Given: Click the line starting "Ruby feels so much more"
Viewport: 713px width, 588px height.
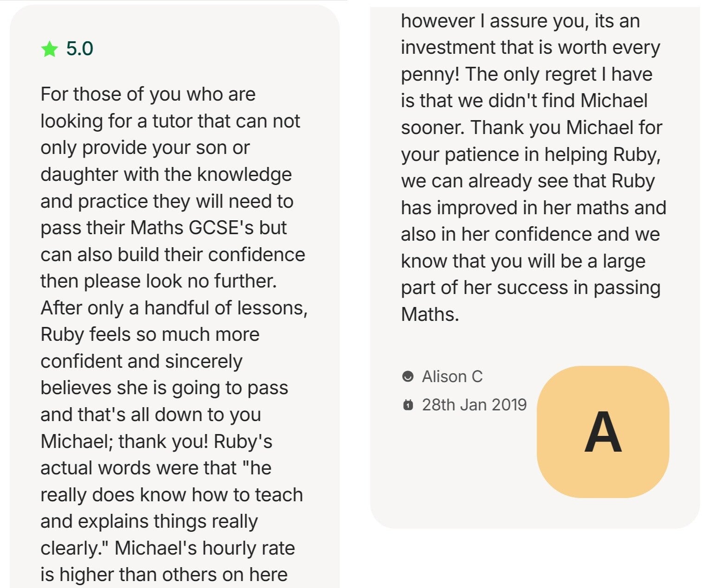Looking at the screenshot, I should (x=150, y=334).
